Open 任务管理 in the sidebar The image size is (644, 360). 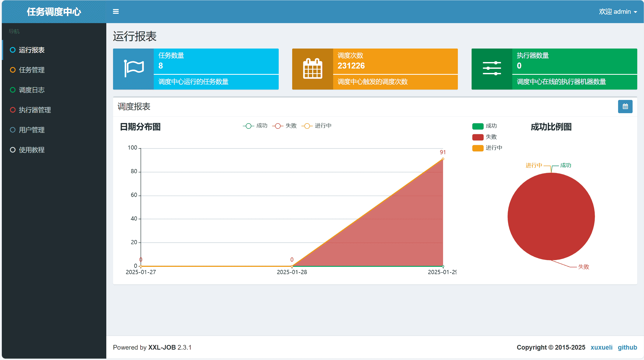(32, 70)
